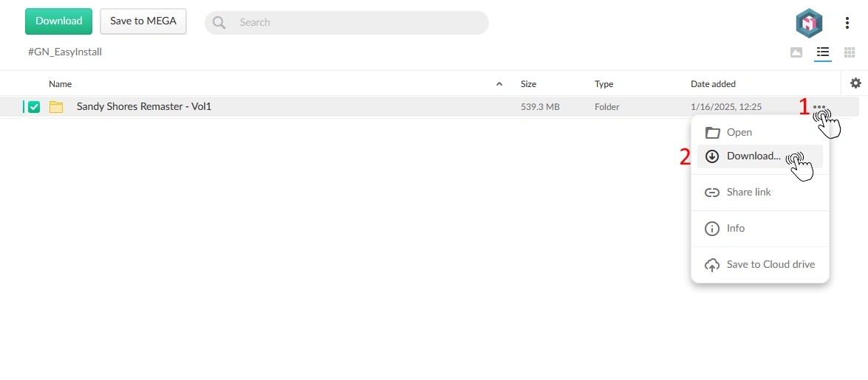Open the top-right vertical dots menu
The image size is (868, 380).
[847, 23]
